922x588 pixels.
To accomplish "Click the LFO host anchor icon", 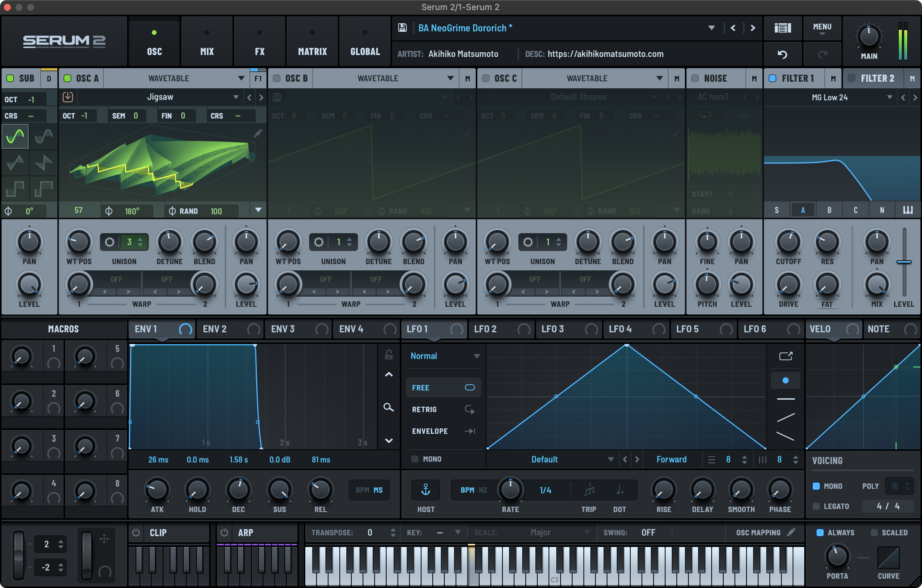I will pyautogui.click(x=426, y=490).
